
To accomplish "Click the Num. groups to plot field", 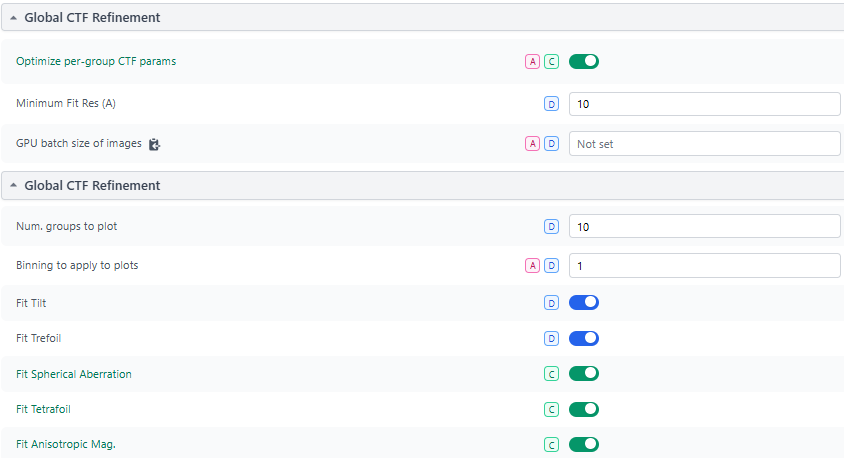I will 704,227.
